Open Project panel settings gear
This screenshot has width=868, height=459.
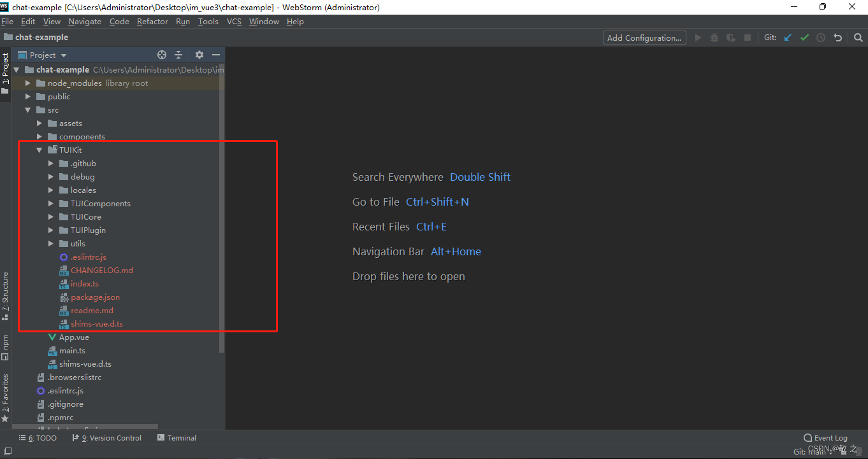199,55
